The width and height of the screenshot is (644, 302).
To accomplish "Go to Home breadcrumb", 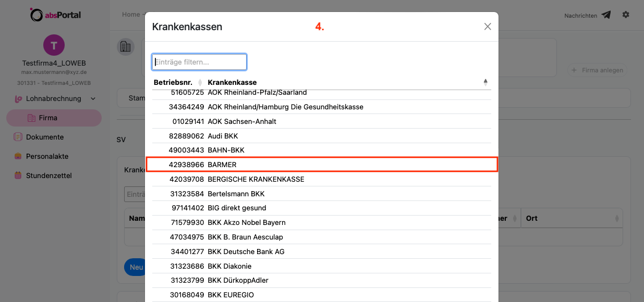I will tap(131, 15).
